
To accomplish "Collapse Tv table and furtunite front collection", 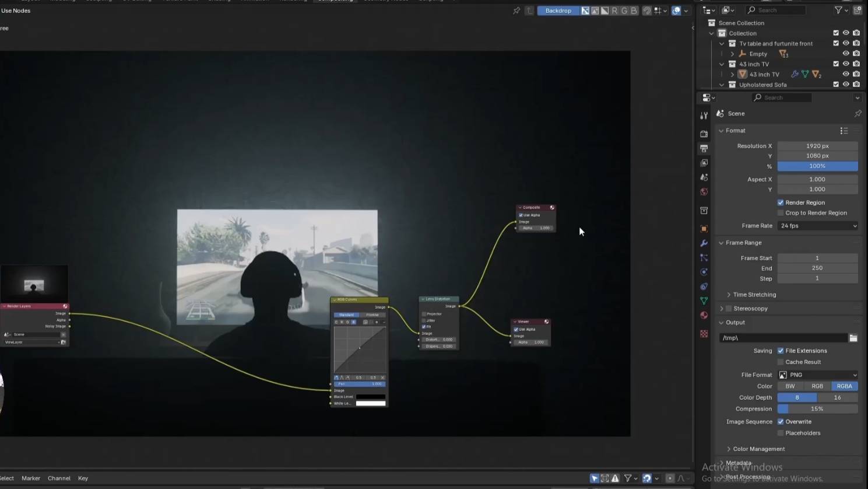I will pyautogui.click(x=722, y=44).
